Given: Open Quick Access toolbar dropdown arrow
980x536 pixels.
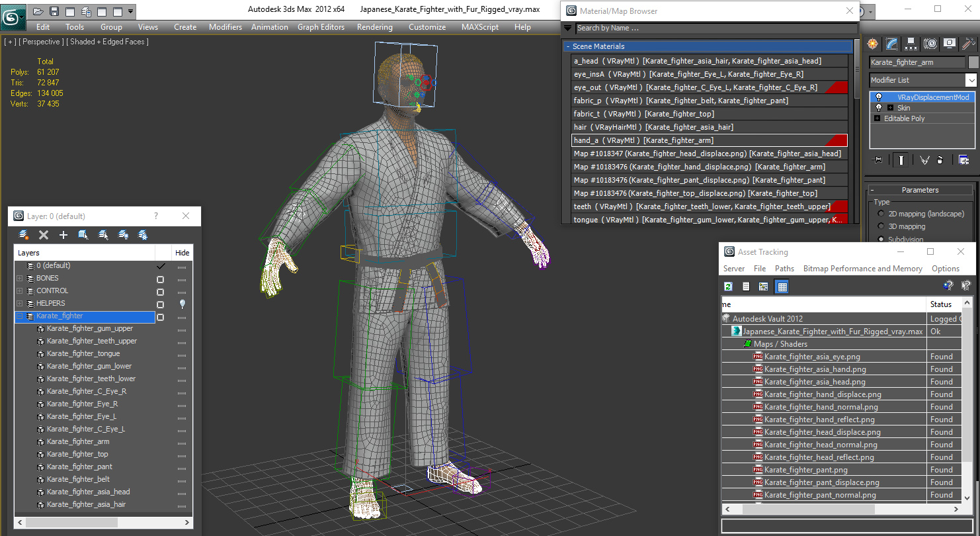Looking at the screenshot, I should 130,11.
